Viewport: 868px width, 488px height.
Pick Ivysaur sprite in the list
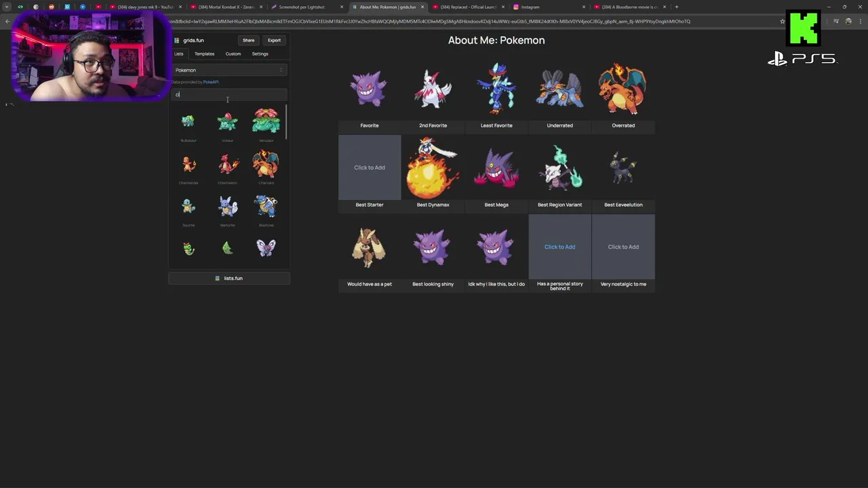tap(227, 122)
